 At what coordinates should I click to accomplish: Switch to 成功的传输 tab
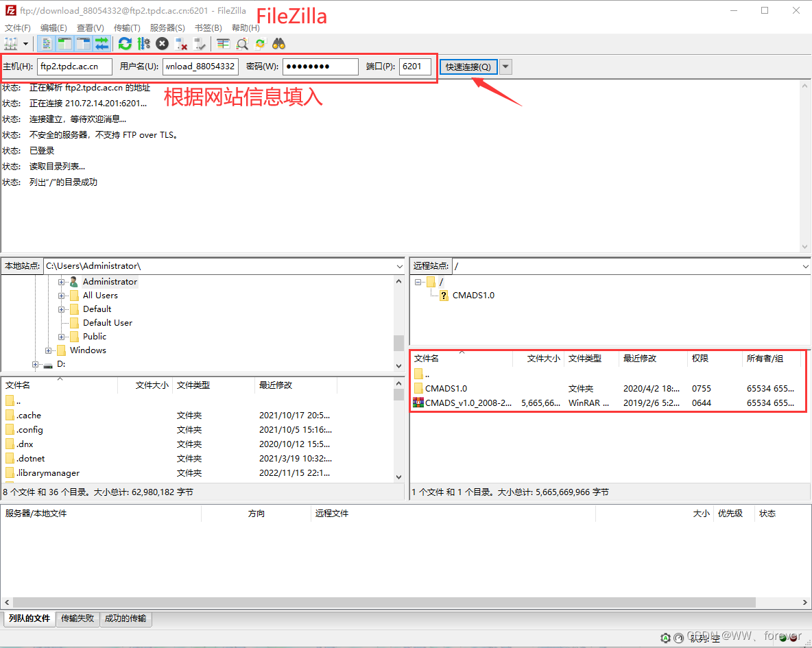tap(126, 619)
